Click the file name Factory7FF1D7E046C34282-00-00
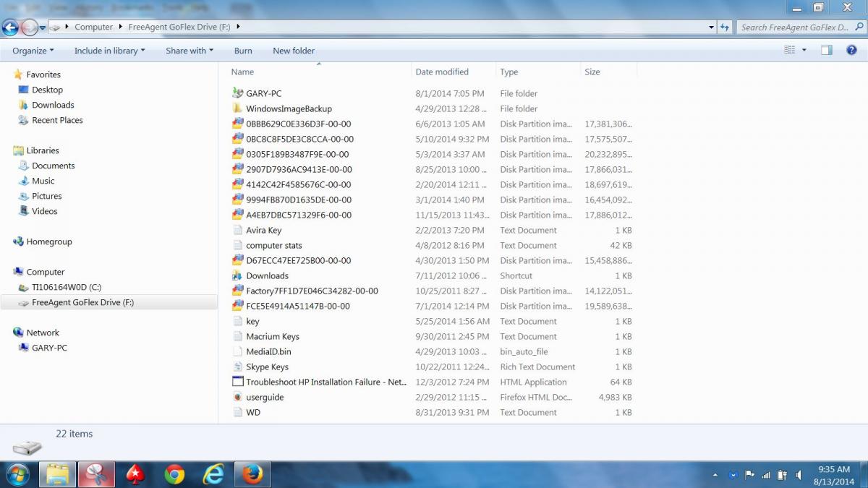Viewport: 868px width, 488px height. coord(312,291)
